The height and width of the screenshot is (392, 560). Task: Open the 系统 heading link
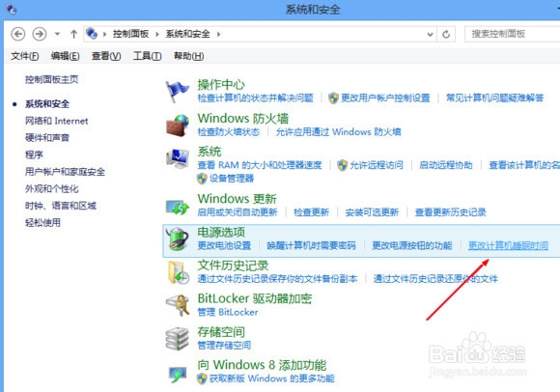click(210, 152)
